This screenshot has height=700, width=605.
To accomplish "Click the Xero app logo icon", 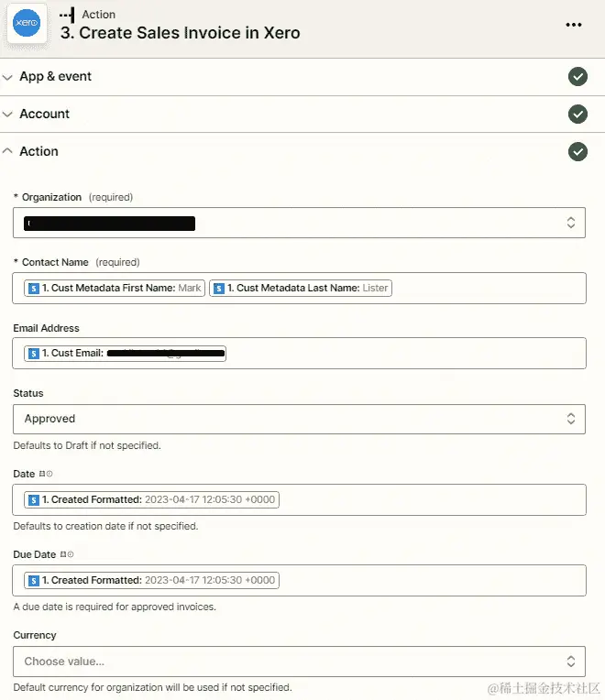I will coord(27,23).
